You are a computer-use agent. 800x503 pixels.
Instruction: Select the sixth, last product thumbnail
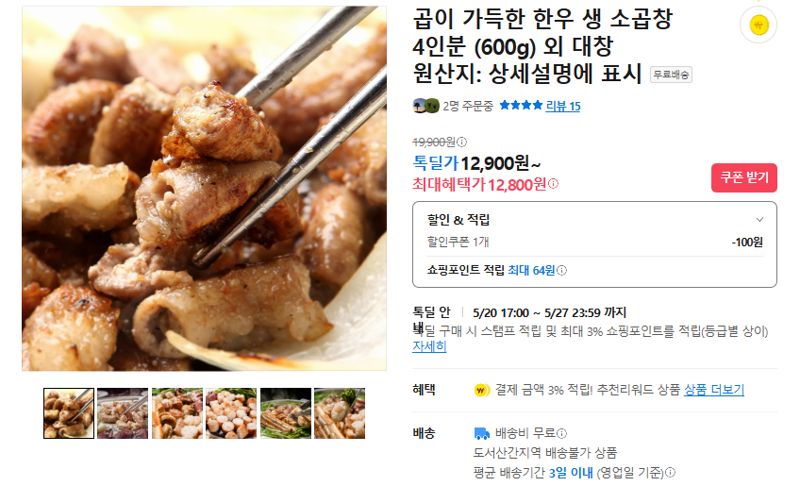(339, 414)
